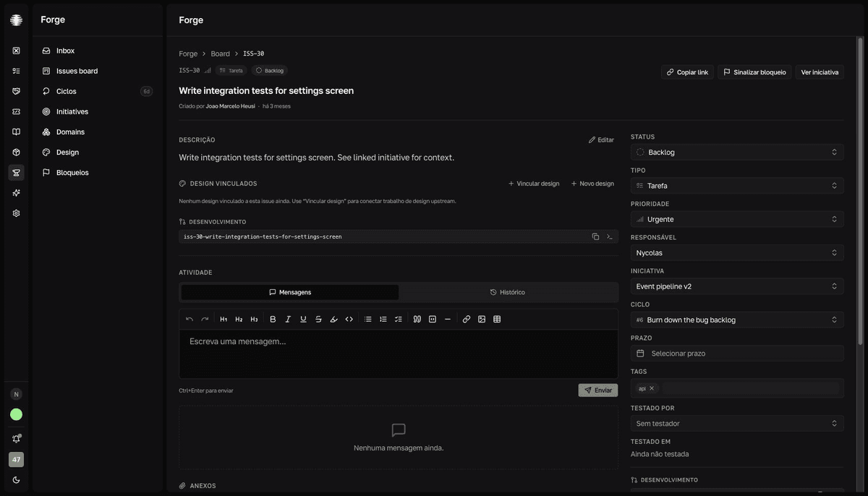The height and width of the screenshot is (496, 868).
Task: Insert a bullet list
Action: (368, 319)
